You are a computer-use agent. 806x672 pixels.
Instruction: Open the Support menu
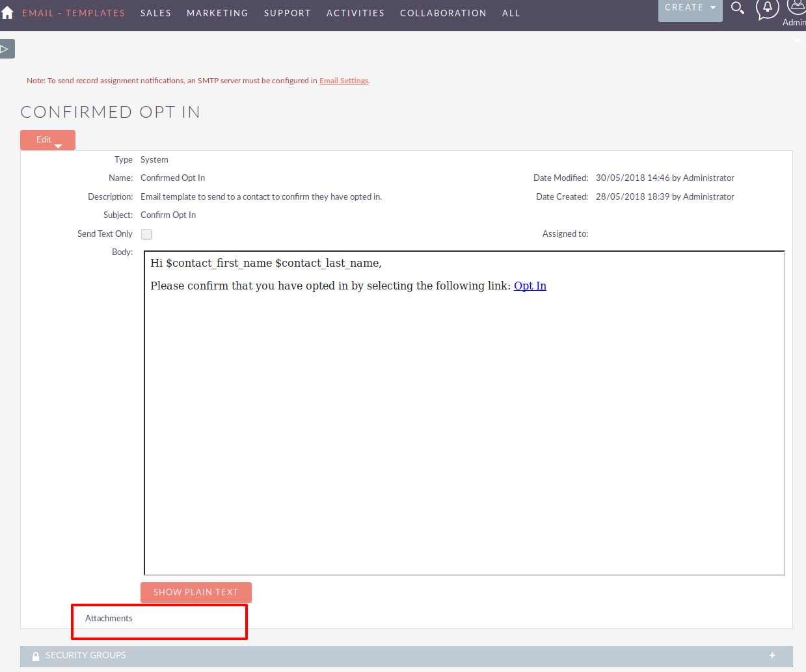[288, 13]
